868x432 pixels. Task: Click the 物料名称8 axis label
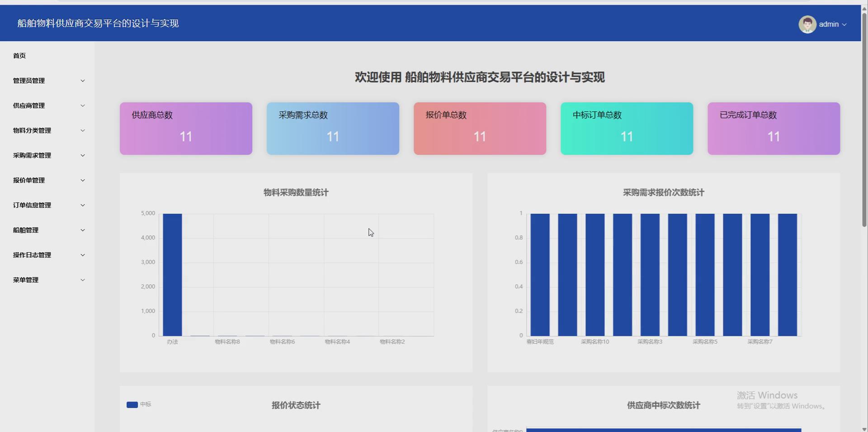coord(227,342)
